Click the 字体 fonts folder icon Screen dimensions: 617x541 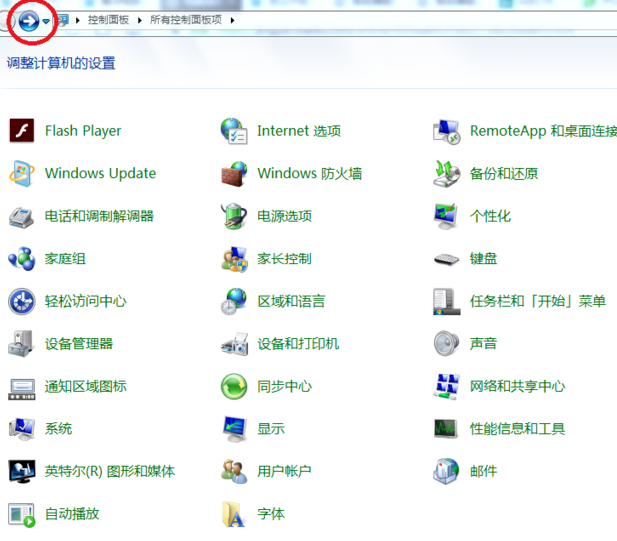[234, 514]
